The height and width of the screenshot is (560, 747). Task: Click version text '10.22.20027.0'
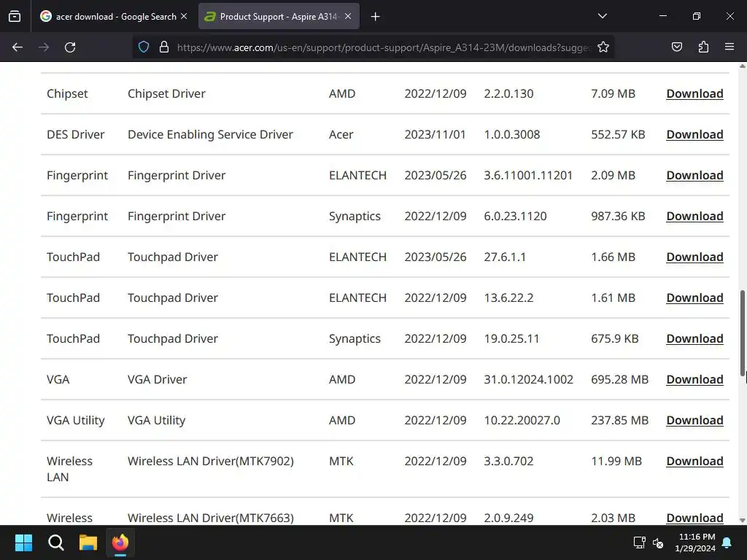522,421
